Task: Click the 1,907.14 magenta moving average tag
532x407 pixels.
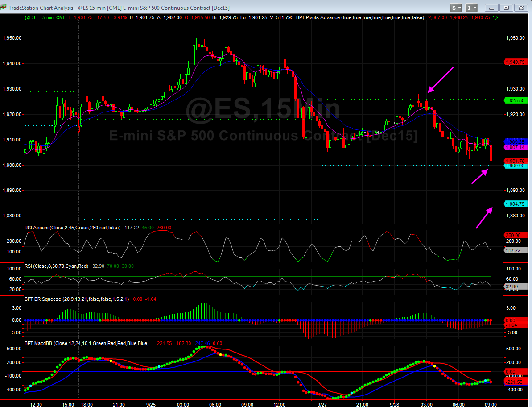Action: coord(516,148)
